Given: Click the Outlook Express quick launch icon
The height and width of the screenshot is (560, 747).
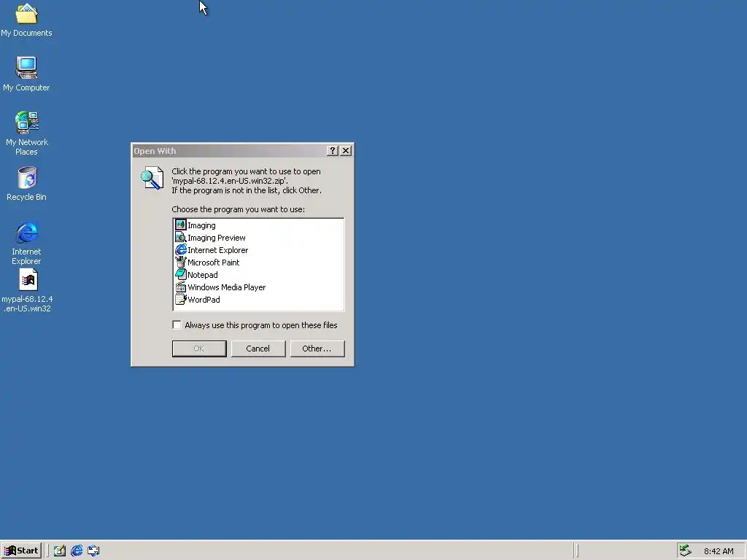Looking at the screenshot, I should [93, 551].
